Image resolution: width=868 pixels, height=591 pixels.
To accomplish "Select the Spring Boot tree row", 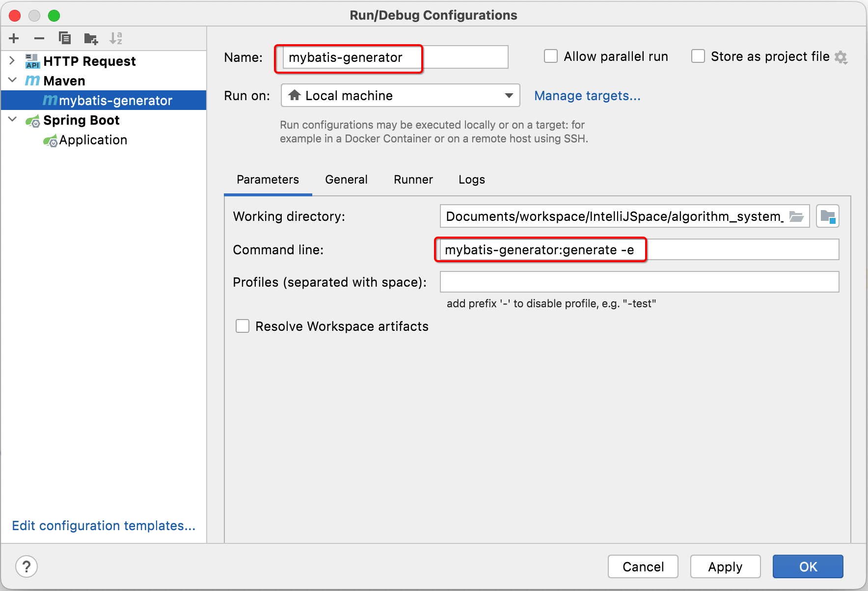I will pyautogui.click(x=104, y=120).
